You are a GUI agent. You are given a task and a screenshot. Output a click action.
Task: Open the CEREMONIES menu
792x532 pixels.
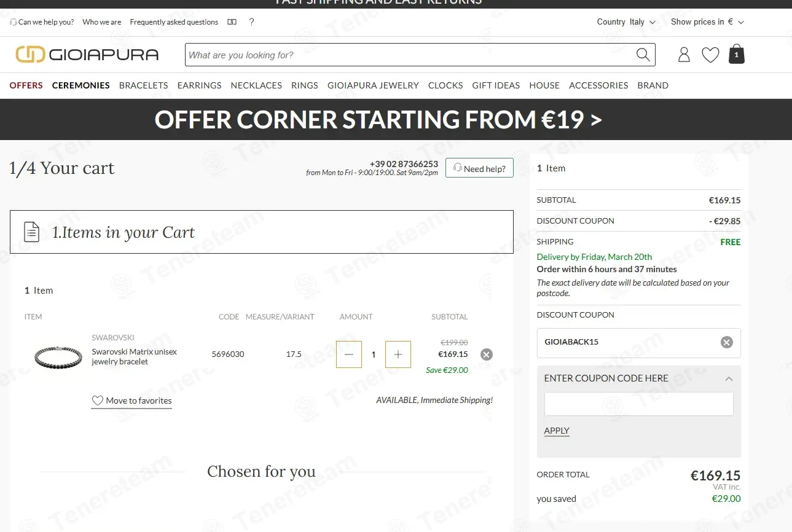coord(81,85)
